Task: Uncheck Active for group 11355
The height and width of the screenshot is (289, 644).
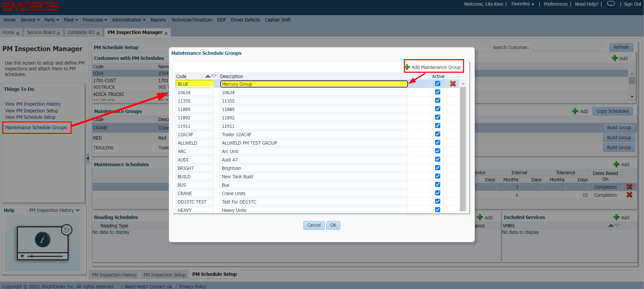Action: pos(438,100)
